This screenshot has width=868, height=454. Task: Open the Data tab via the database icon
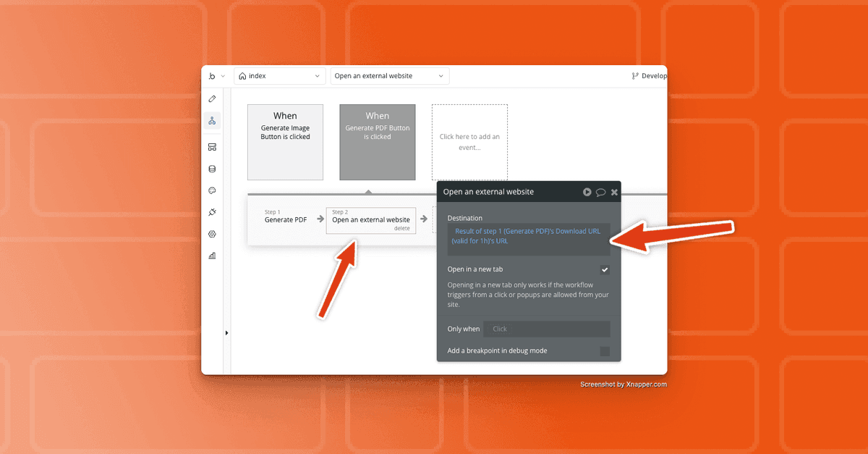pos(212,168)
